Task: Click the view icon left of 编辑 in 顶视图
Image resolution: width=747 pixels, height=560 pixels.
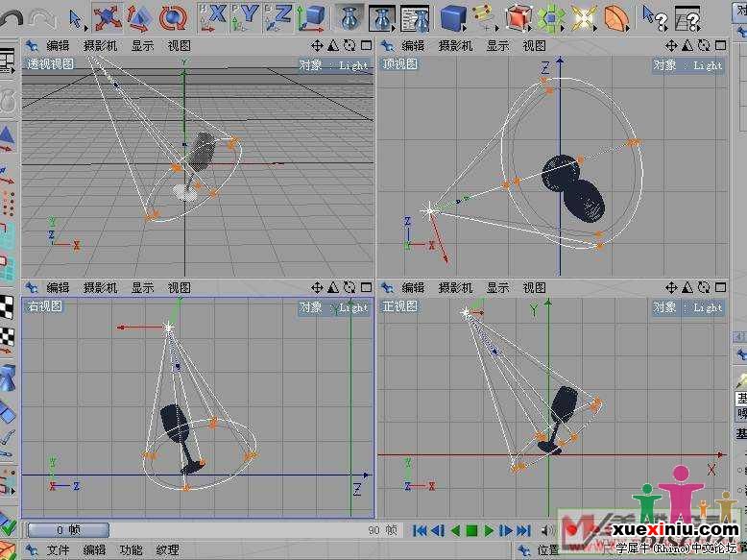Action: [x=387, y=46]
